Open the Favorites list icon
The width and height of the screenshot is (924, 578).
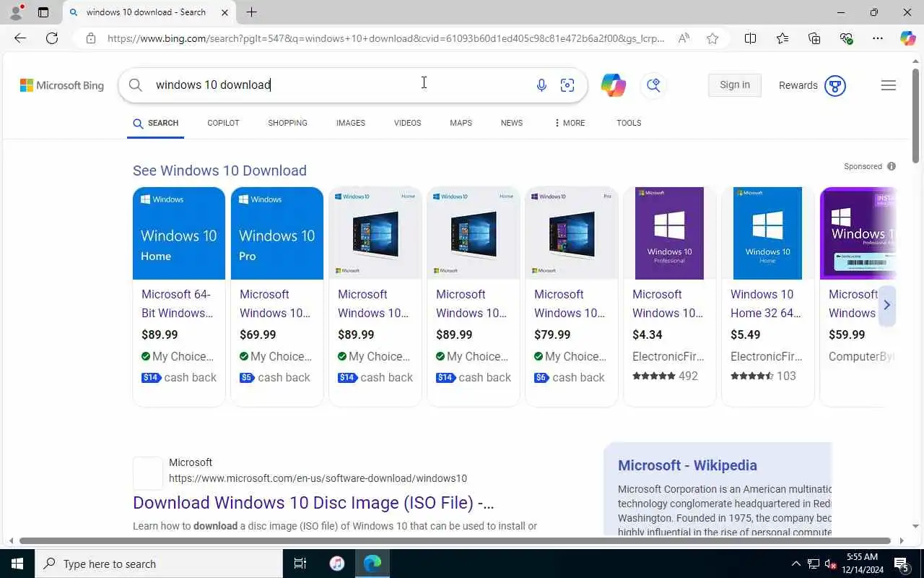(x=783, y=38)
